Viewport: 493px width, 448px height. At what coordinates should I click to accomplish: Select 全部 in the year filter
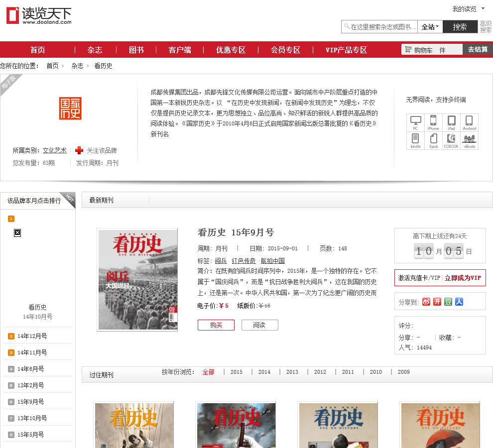point(208,372)
